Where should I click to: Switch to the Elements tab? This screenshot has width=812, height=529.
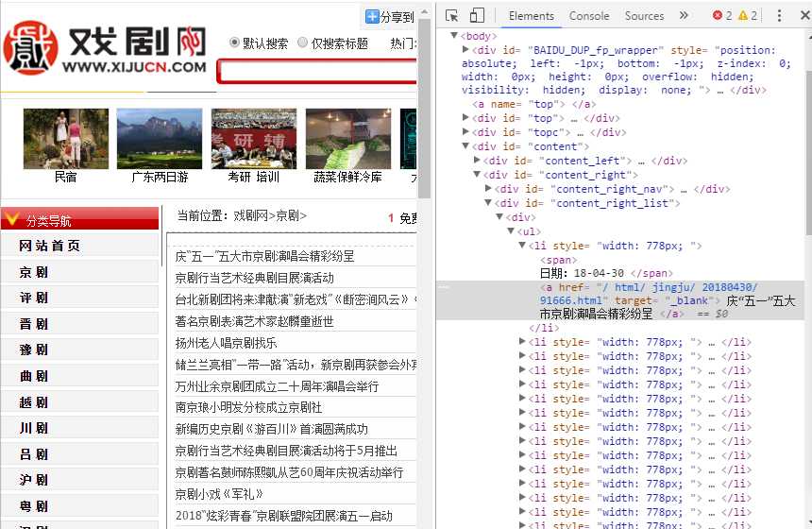(532, 16)
